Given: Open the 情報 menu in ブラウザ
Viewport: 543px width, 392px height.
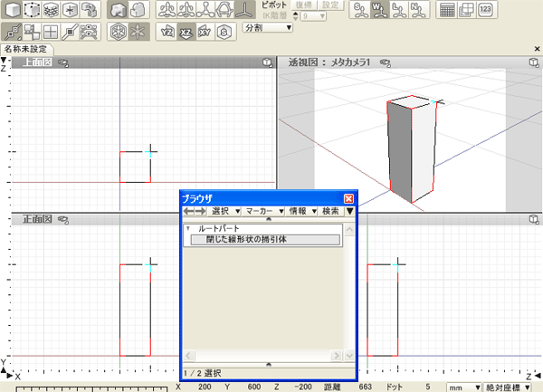Looking at the screenshot, I should click(x=301, y=211).
